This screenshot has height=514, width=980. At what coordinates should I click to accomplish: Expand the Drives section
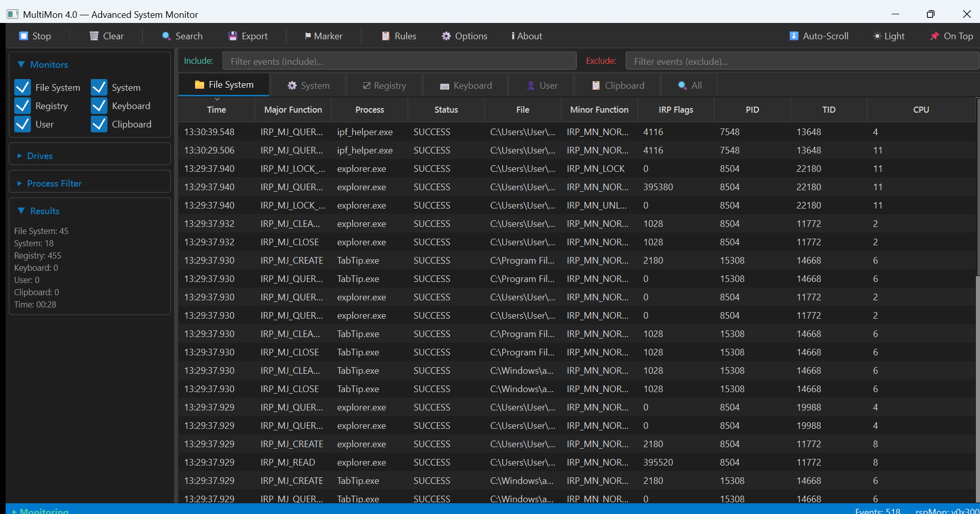point(19,156)
